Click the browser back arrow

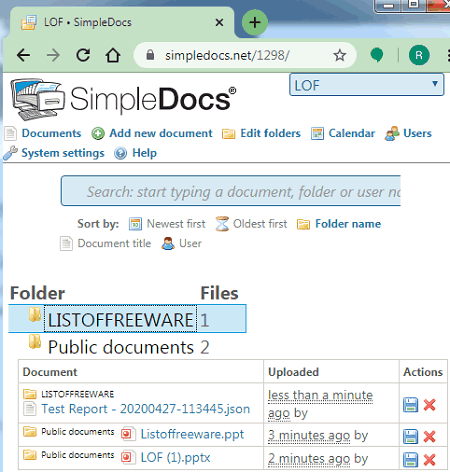(23, 55)
